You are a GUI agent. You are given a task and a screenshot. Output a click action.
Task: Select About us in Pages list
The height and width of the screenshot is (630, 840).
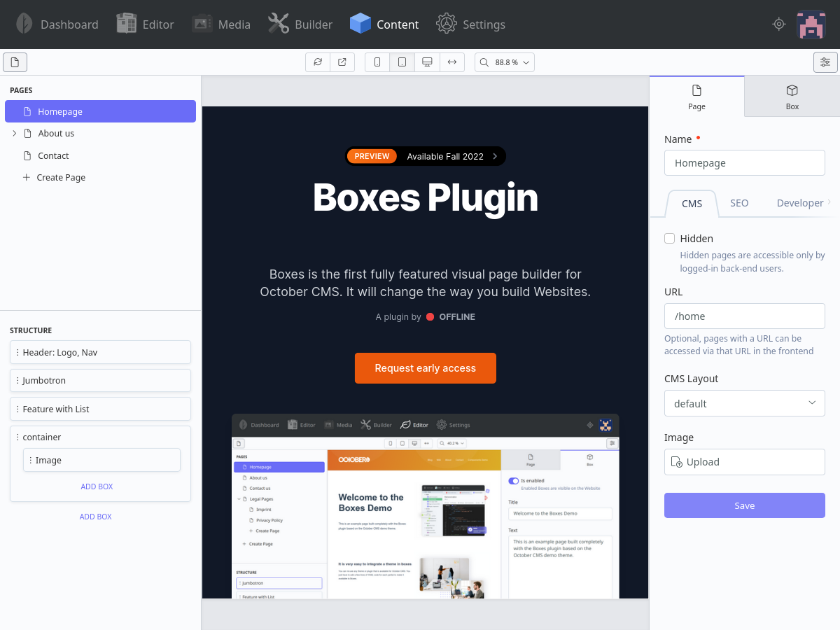click(56, 133)
